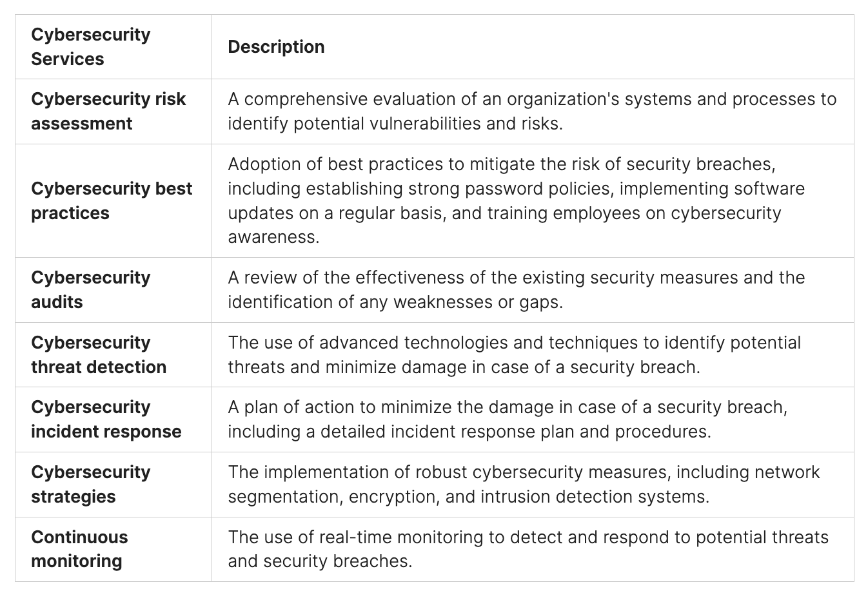
Task: Click the Cybersecurity strategies row label
Action: [90, 484]
